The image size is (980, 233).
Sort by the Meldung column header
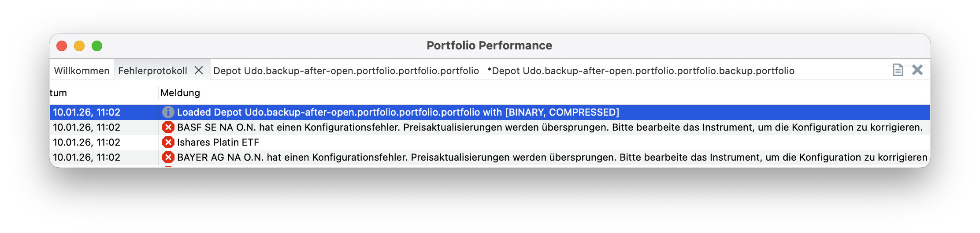pyautogui.click(x=180, y=93)
